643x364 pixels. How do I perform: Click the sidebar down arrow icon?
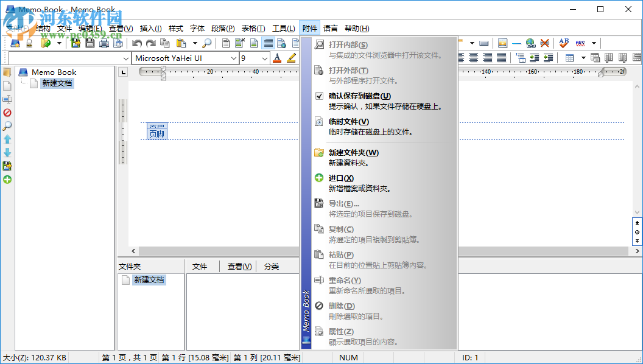[7, 153]
